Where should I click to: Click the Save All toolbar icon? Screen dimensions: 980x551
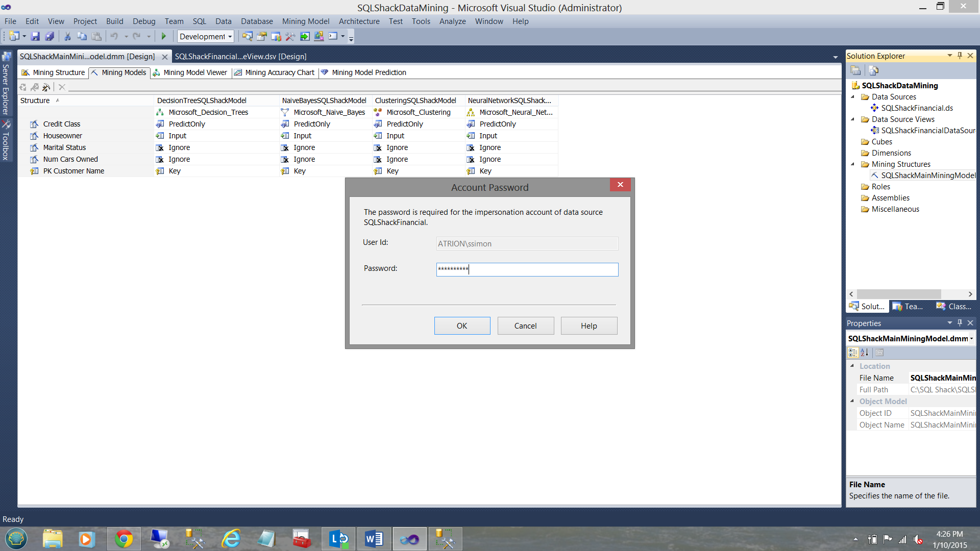[x=50, y=36]
